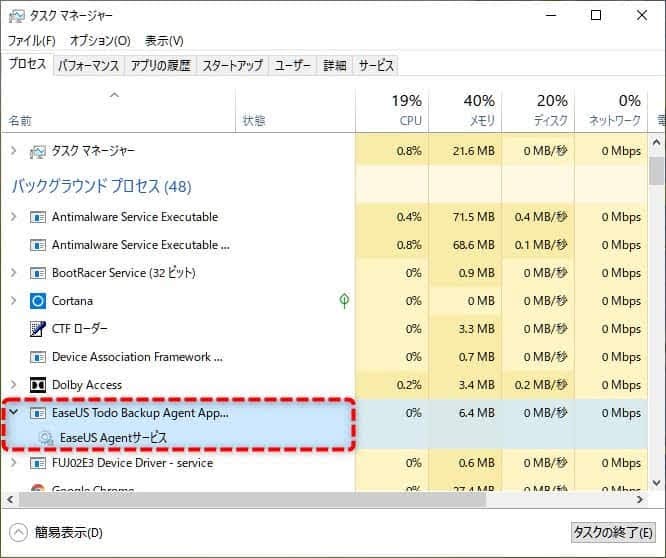Viewport: 666px width, 558px height.
Task: Click the タスク マネージャー process icon
Action: click(38, 151)
